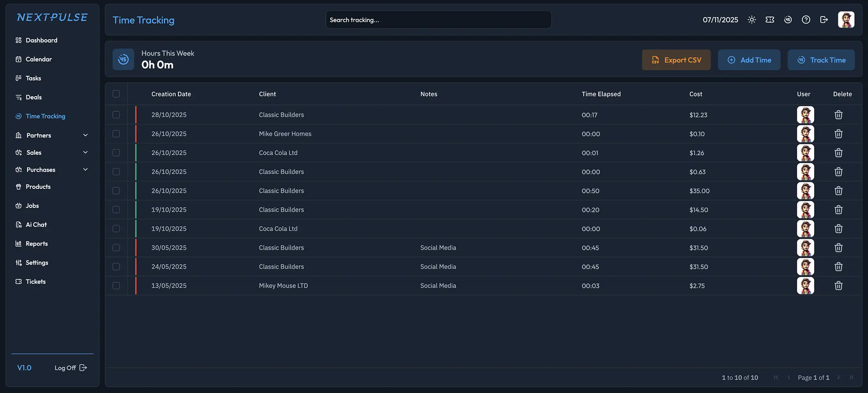868x393 pixels.
Task: Log out using the top-right exit icon
Action: (x=824, y=19)
